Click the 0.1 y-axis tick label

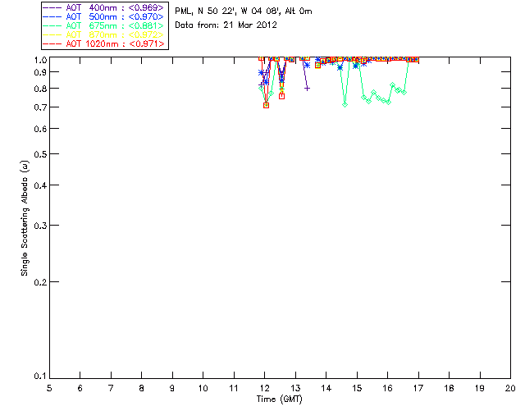tap(40, 377)
